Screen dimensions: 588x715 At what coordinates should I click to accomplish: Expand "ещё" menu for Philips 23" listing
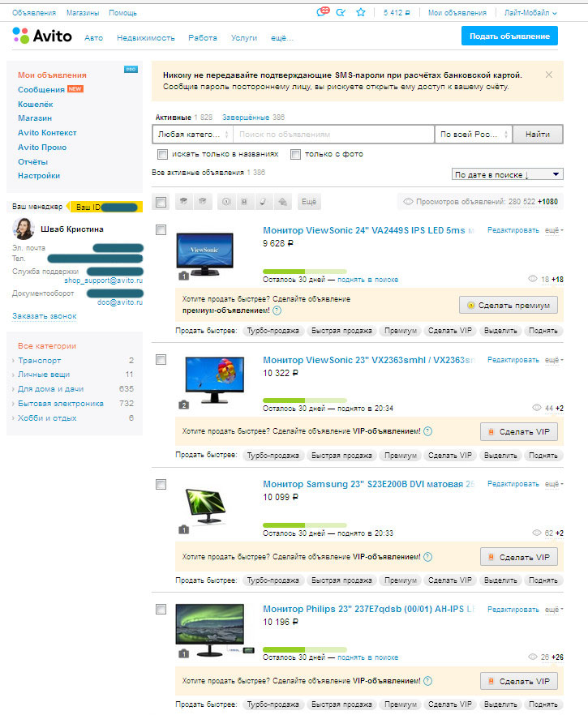tap(554, 610)
